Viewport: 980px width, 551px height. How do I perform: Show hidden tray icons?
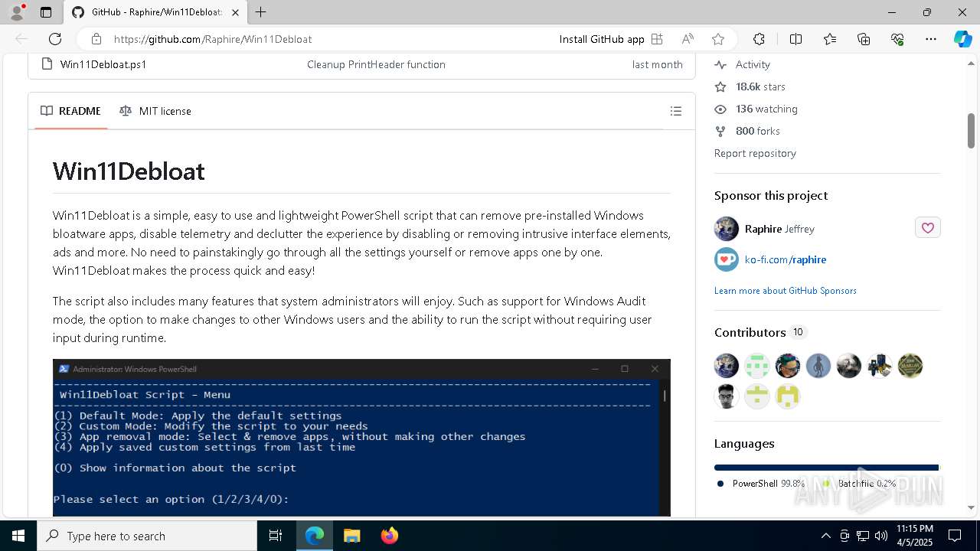point(825,536)
